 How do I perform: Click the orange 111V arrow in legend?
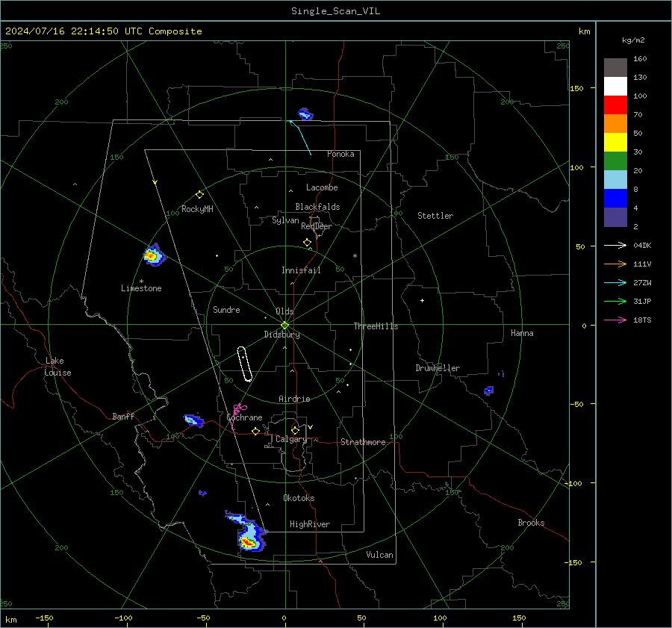pyautogui.click(x=615, y=264)
